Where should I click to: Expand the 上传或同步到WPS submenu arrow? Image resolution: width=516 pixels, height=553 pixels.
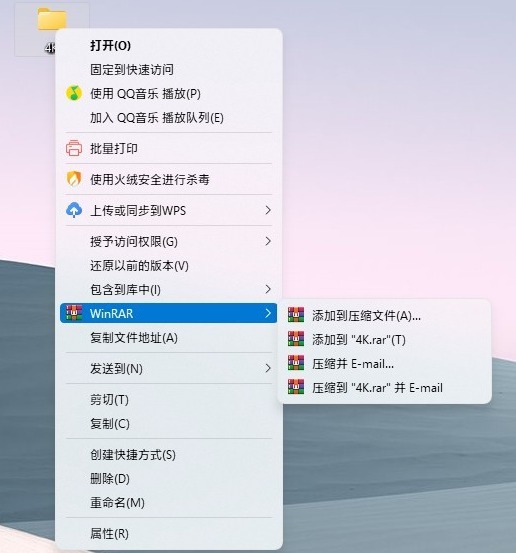[x=268, y=210]
